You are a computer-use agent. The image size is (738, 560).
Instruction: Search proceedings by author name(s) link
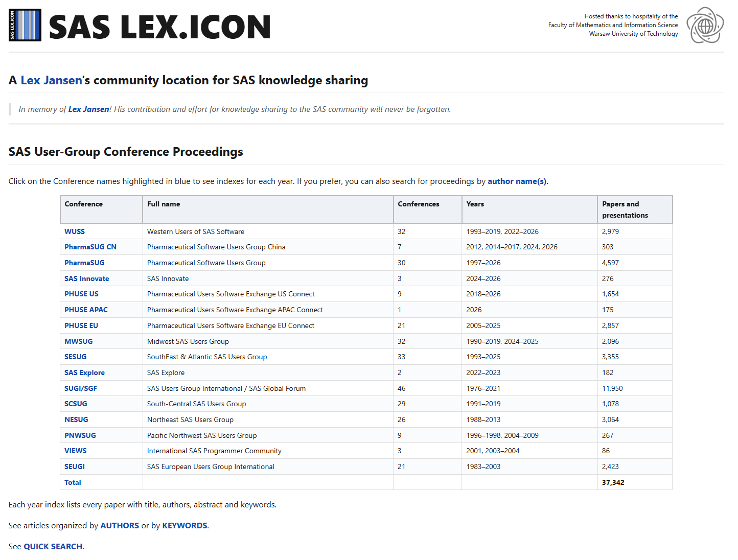[x=517, y=181]
